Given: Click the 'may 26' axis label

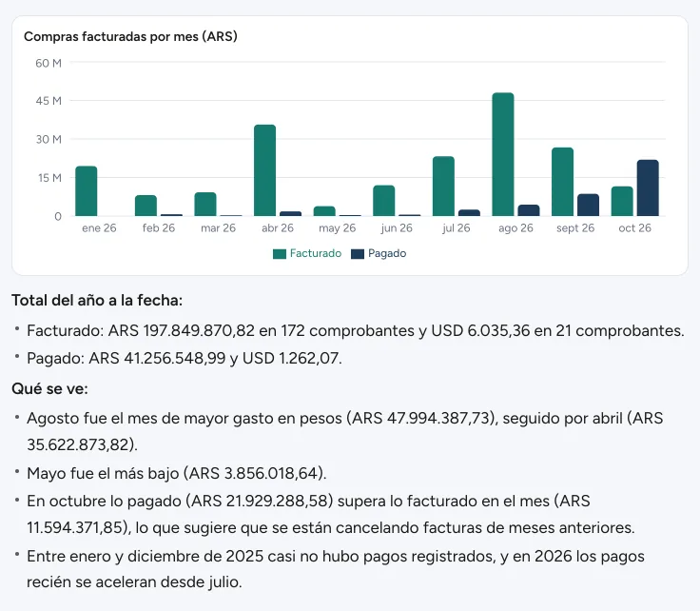Looking at the screenshot, I should click(x=337, y=228).
